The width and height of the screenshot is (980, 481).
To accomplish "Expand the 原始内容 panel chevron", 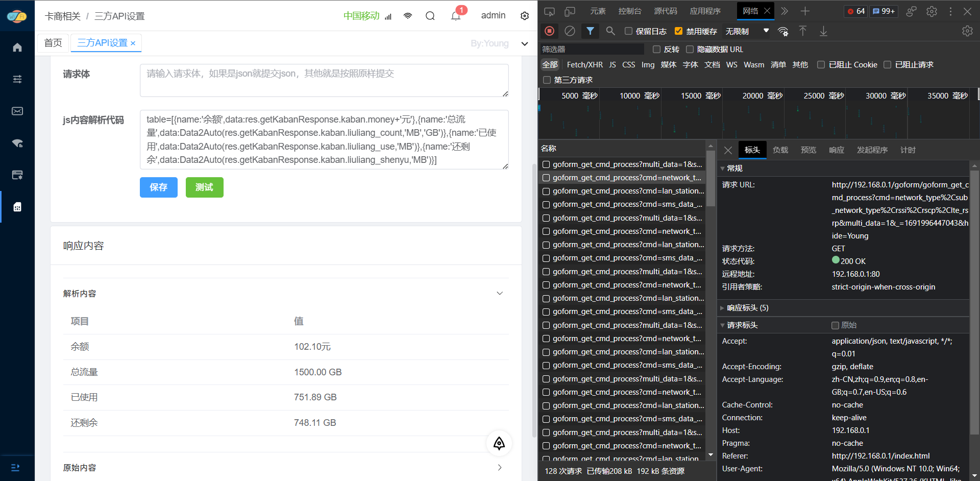I will click(500, 467).
